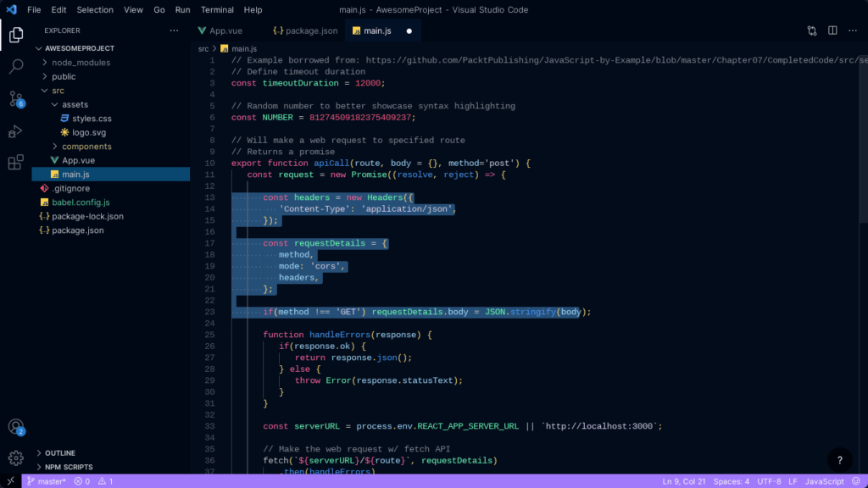Screen dimensions: 868x488
Task: Open the Search view icon
Action: pyautogui.click(x=15, y=66)
